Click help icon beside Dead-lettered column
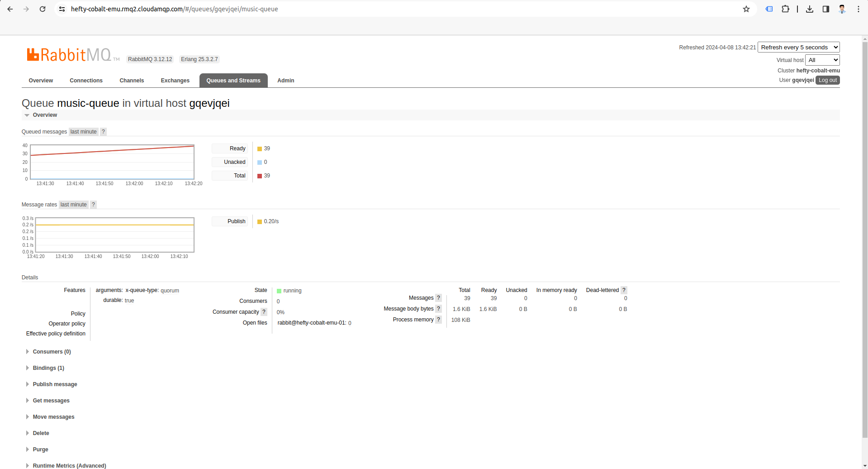The width and height of the screenshot is (868, 469). click(x=624, y=290)
